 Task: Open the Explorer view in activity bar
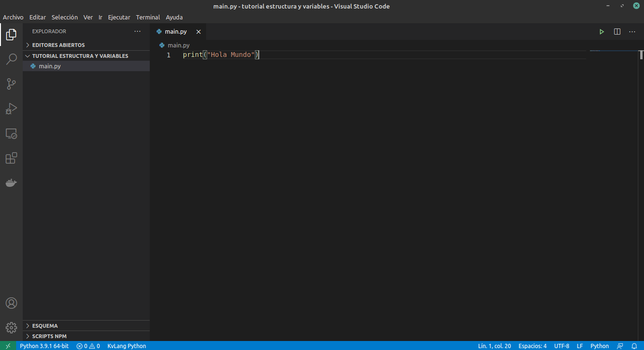coord(11,35)
